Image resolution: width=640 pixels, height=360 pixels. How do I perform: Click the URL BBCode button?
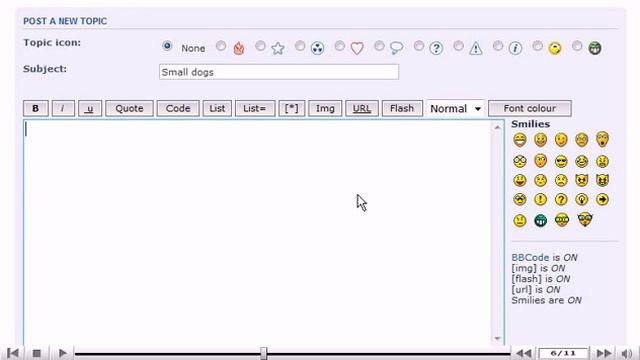[362, 108]
